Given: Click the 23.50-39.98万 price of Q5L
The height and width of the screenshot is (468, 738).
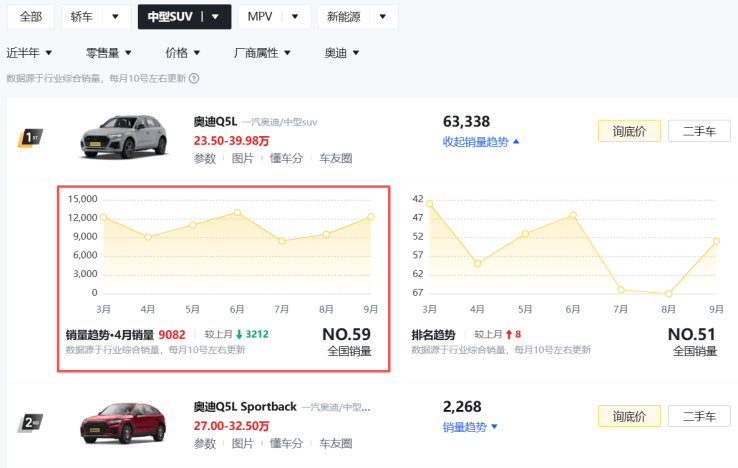Looking at the screenshot, I should (x=231, y=141).
